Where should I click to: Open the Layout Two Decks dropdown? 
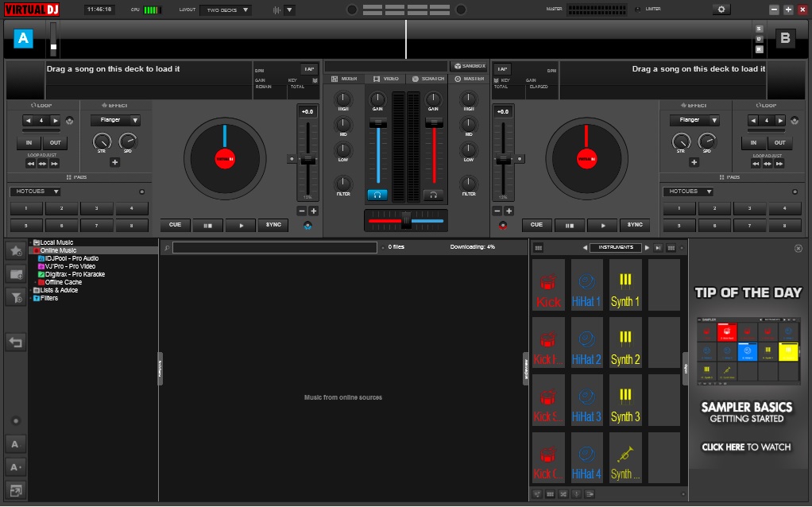tap(226, 10)
